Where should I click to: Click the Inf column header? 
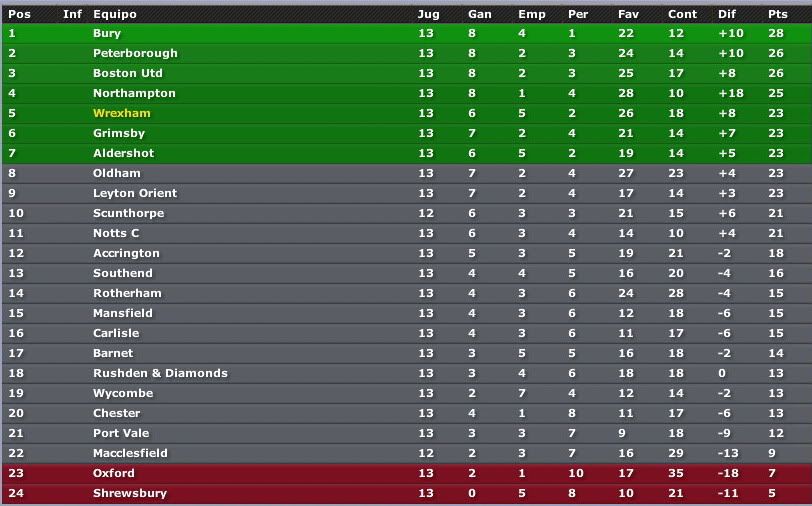tap(72, 15)
